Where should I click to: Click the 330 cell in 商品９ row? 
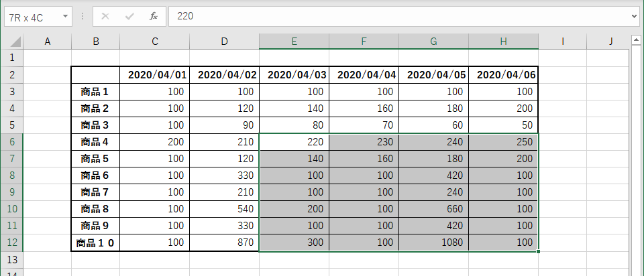[x=224, y=226]
